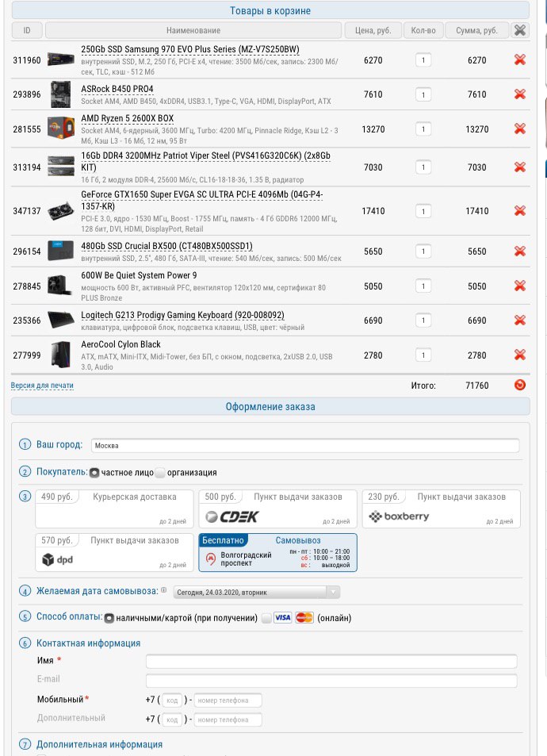This screenshot has height=756, width=547.
Task: Click the Кол-во column header
Action: (x=423, y=30)
